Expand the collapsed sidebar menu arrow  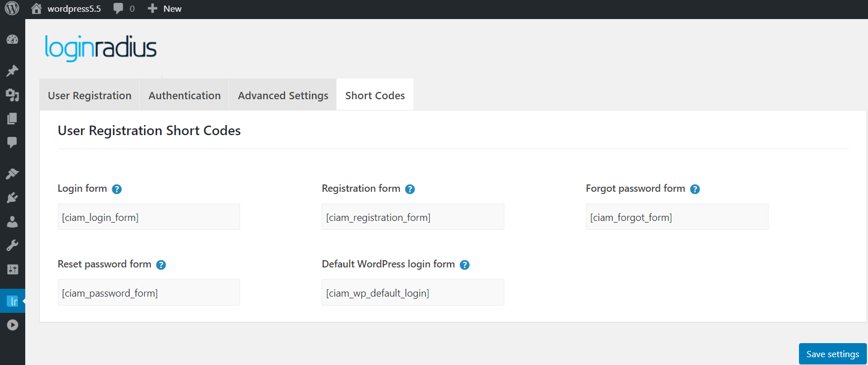[x=12, y=325]
